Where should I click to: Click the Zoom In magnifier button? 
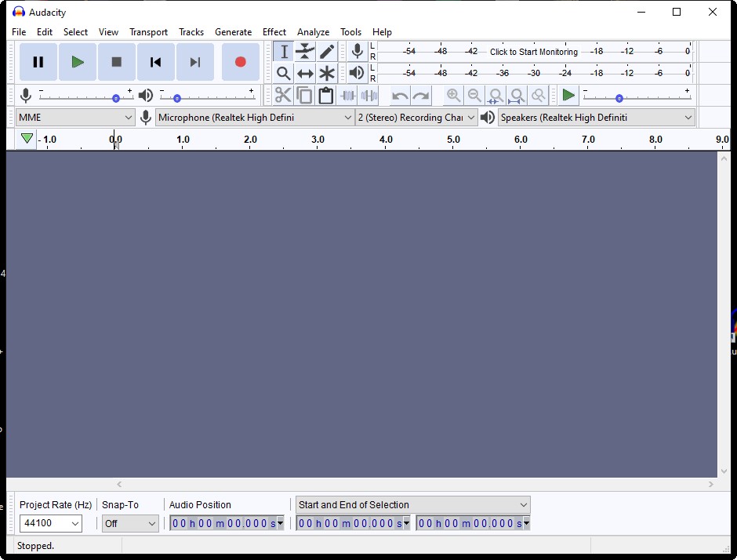453,96
